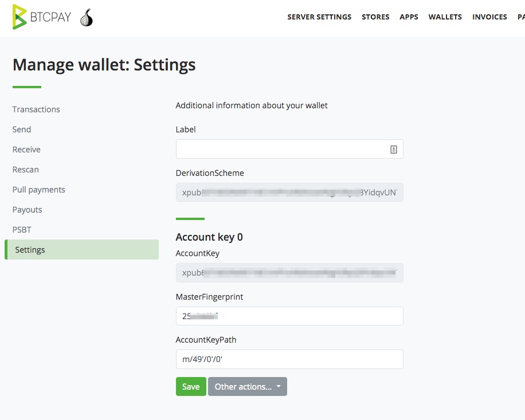Go to the Rescan wallet section
525x420 pixels.
[x=25, y=170]
